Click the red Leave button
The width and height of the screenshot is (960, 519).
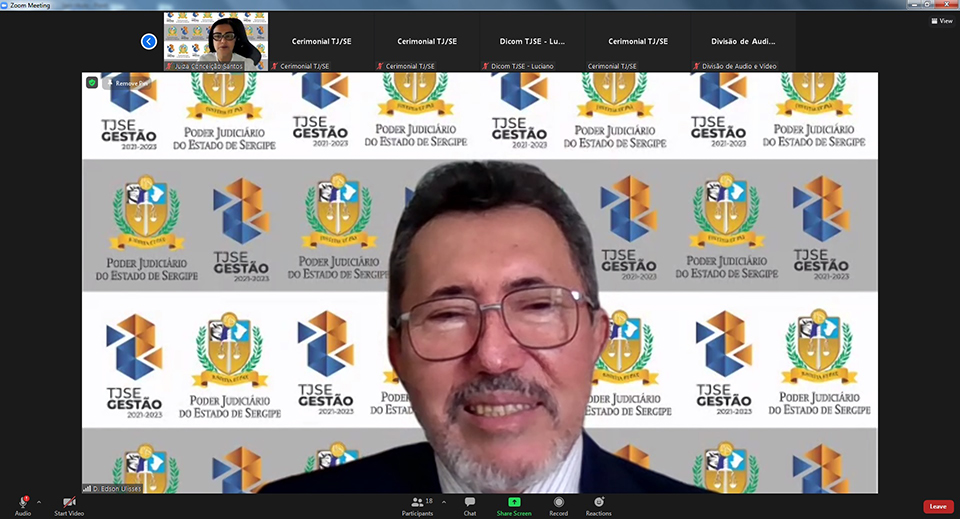tap(937, 506)
